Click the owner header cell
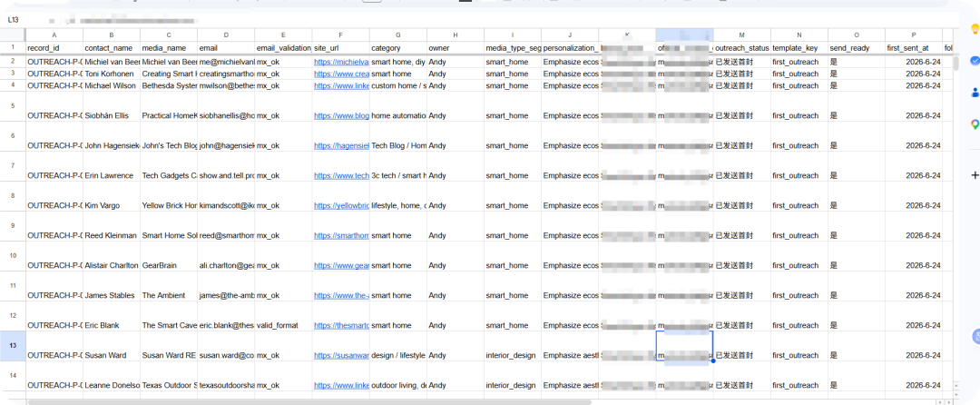The image size is (980, 405). coord(456,47)
